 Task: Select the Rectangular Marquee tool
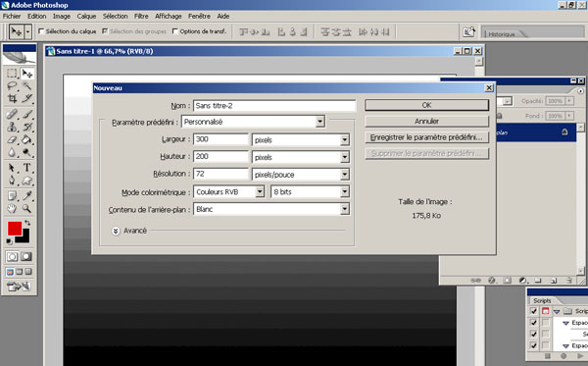(12, 74)
